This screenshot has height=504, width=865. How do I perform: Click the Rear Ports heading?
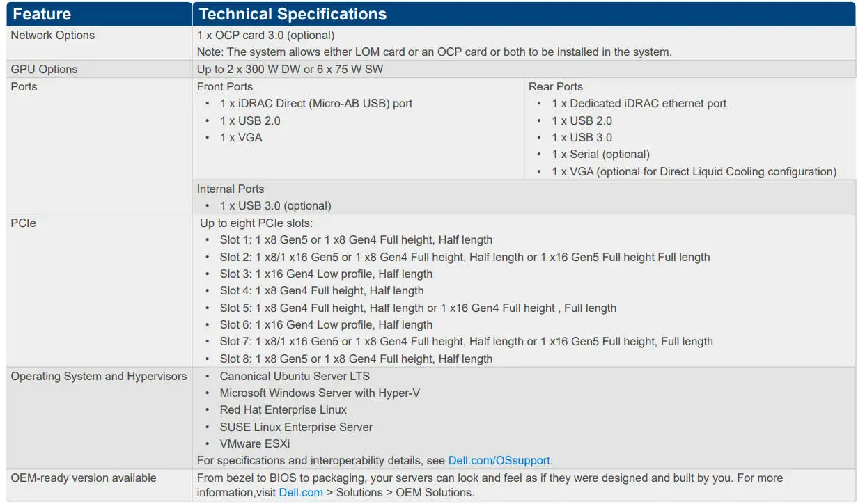[x=556, y=87]
